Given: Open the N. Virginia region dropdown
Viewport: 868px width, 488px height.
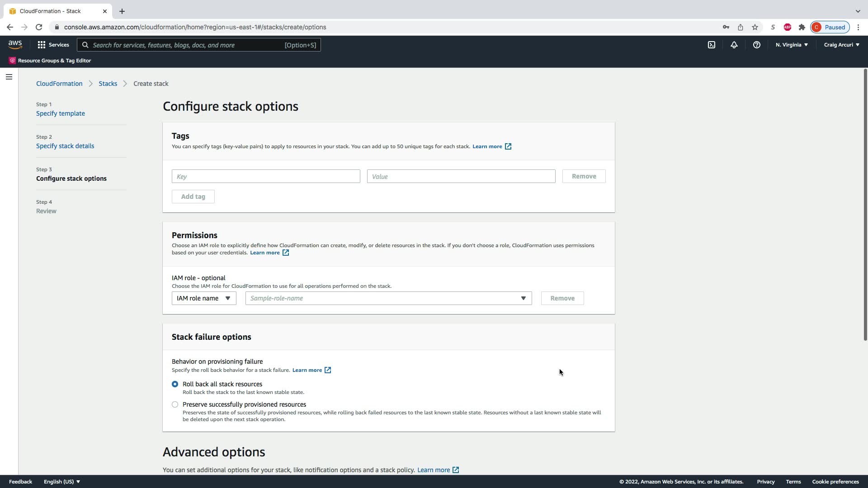Looking at the screenshot, I should [792, 45].
